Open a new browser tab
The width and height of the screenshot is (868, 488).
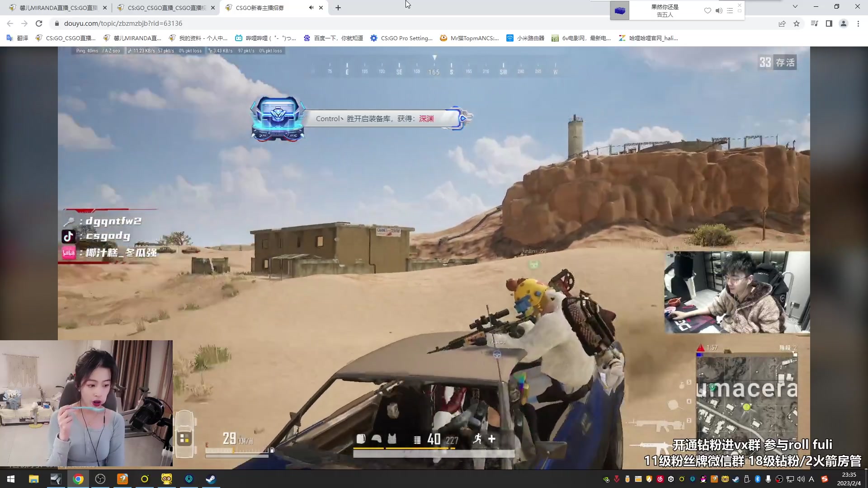338,8
